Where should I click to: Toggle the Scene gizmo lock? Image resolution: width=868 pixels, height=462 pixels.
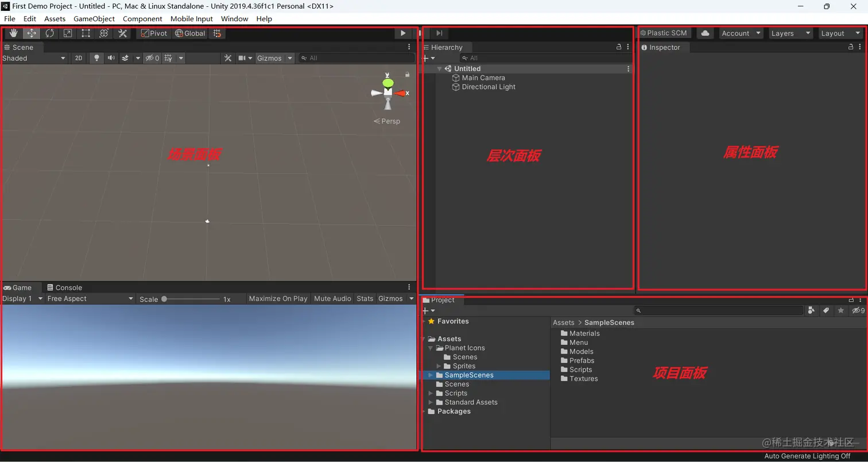408,75
